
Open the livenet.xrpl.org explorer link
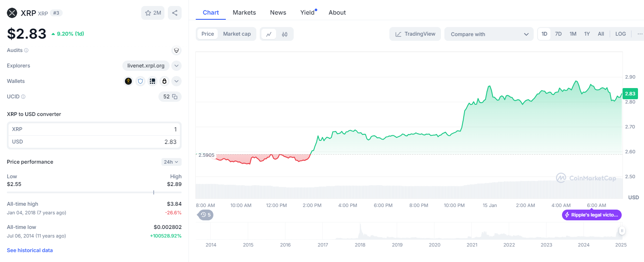[x=146, y=66]
